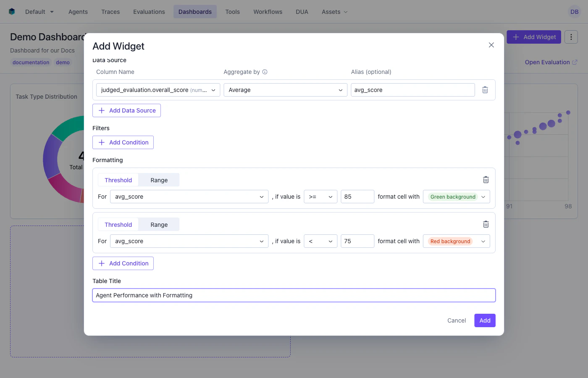Screen dimensions: 588x378
Task: Click the Cancel button
Action: pyautogui.click(x=457, y=320)
